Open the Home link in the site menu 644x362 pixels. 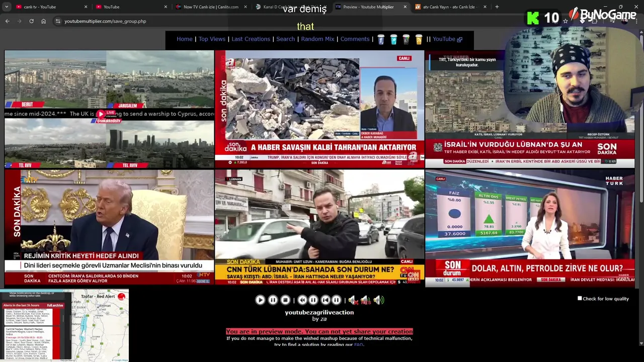[x=185, y=39]
